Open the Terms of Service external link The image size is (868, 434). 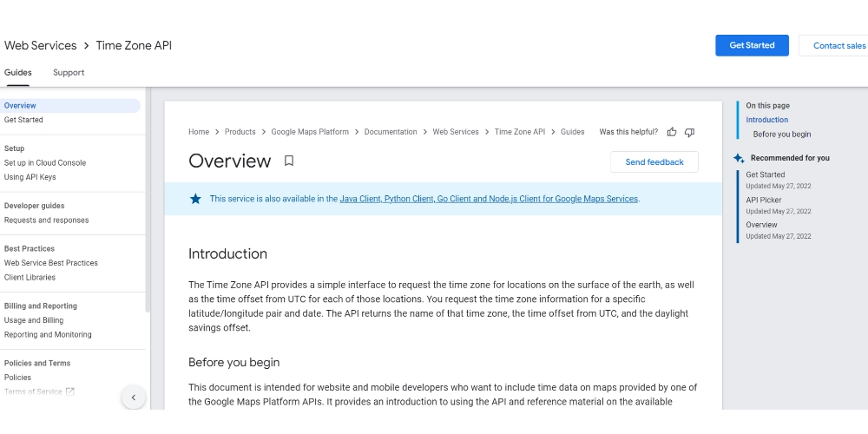click(x=39, y=391)
